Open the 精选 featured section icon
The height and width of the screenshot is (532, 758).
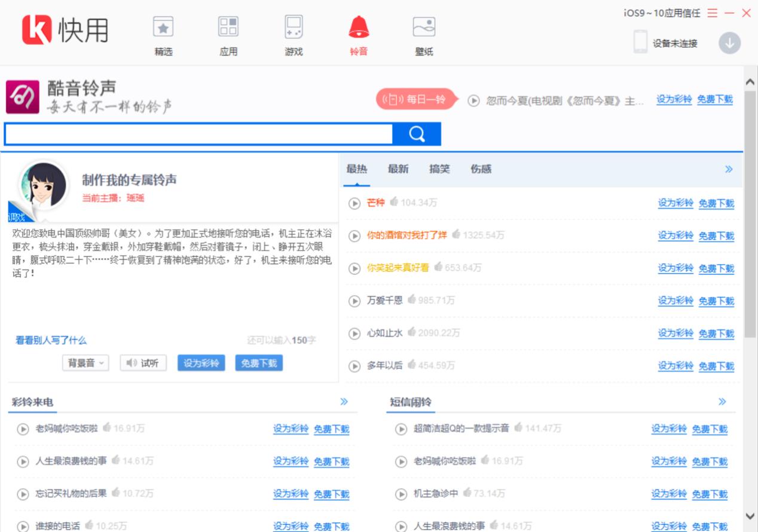(x=163, y=27)
